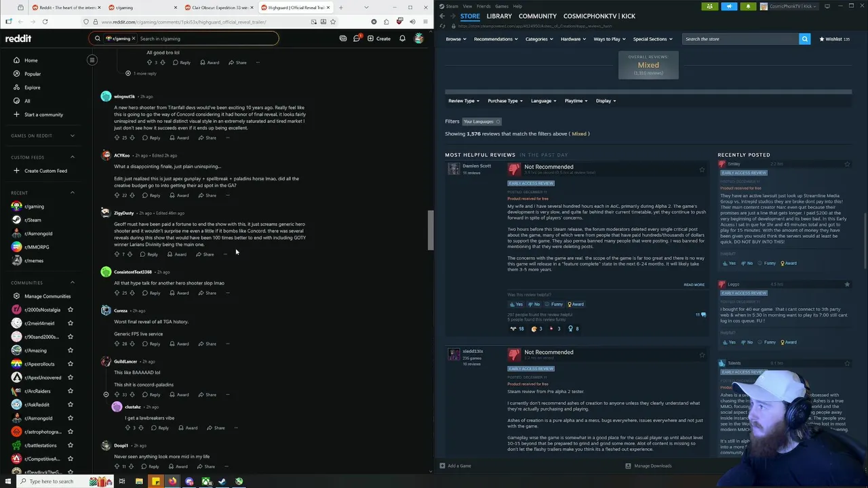Switch to the Steam LIBRARY tab
Image resolution: width=868 pixels, height=488 pixels.
point(499,16)
